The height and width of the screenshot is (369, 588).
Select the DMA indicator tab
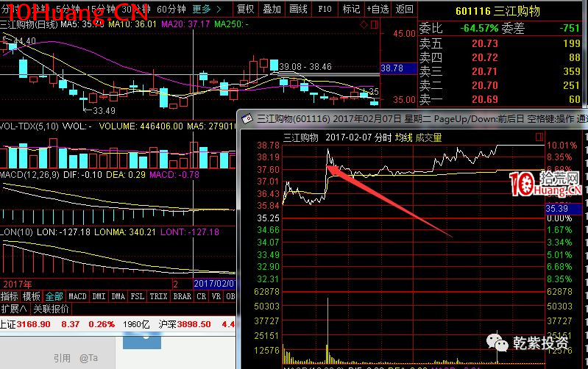point(118,296)
